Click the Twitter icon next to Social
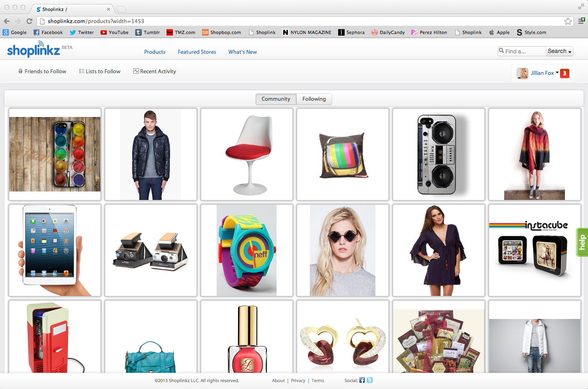Viewport: 588px width, 389px height. 370,380
